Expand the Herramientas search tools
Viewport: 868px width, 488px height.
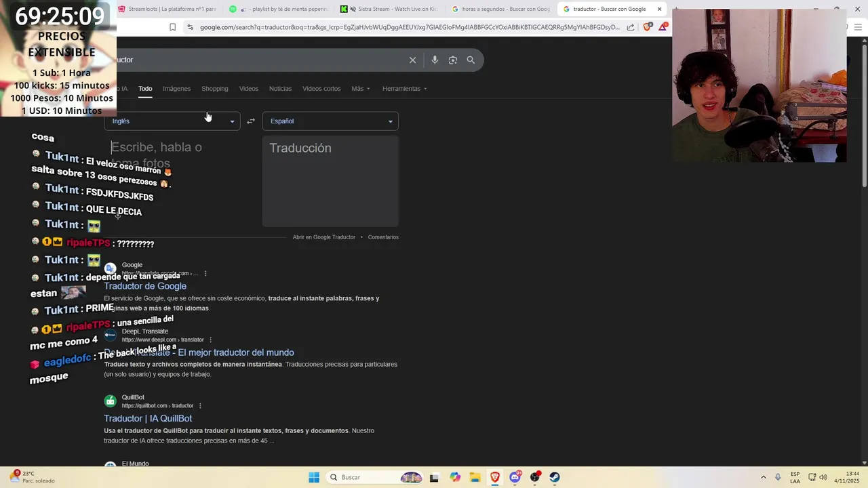pyautogui.click(x=404, y=89)
